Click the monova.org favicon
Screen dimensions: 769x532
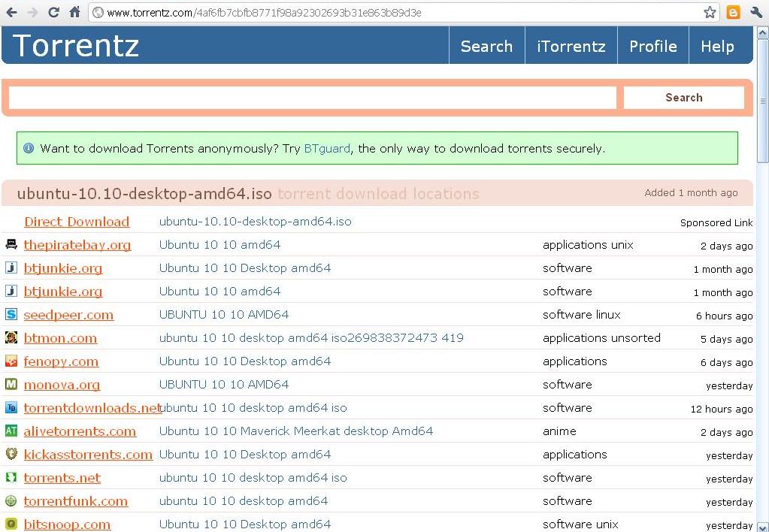[11, 384]
